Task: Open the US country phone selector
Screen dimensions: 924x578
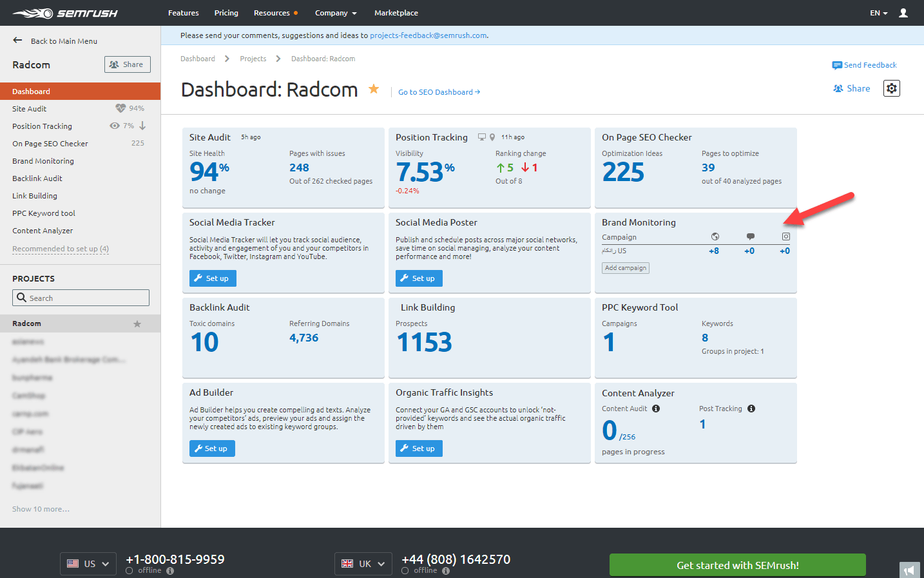Action: pos(88,564)
